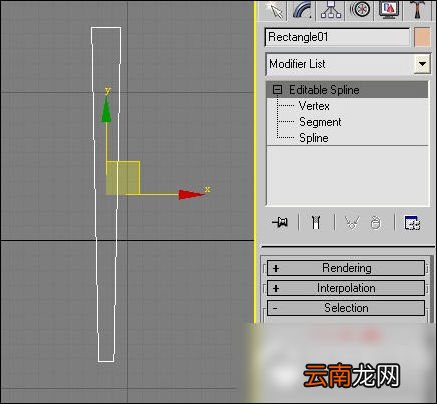Click Remove Modifier trash icon
Image resolution: width=437 pixels, height=404 pixels.
376,223
